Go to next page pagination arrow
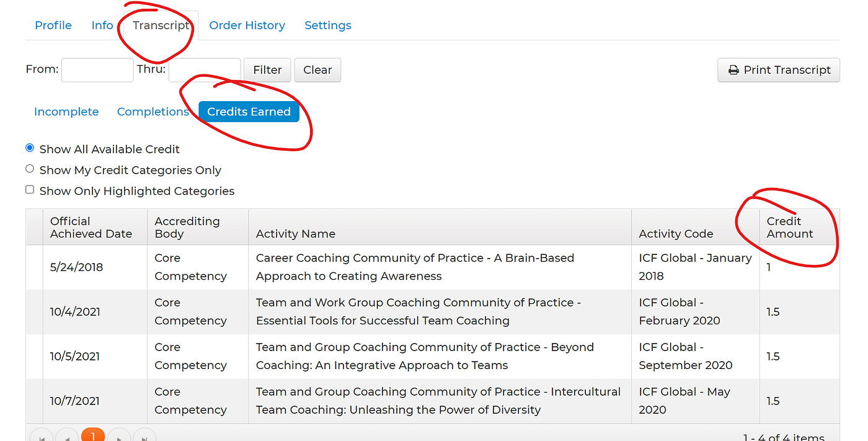The image size is (868, 441). (119, 435)
